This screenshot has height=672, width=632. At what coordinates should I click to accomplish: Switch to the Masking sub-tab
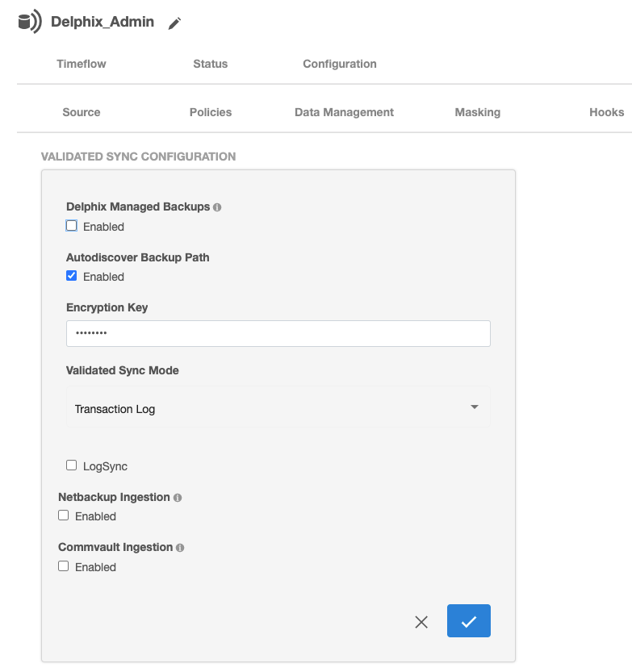pyautogui.click(x=477, y=112)
